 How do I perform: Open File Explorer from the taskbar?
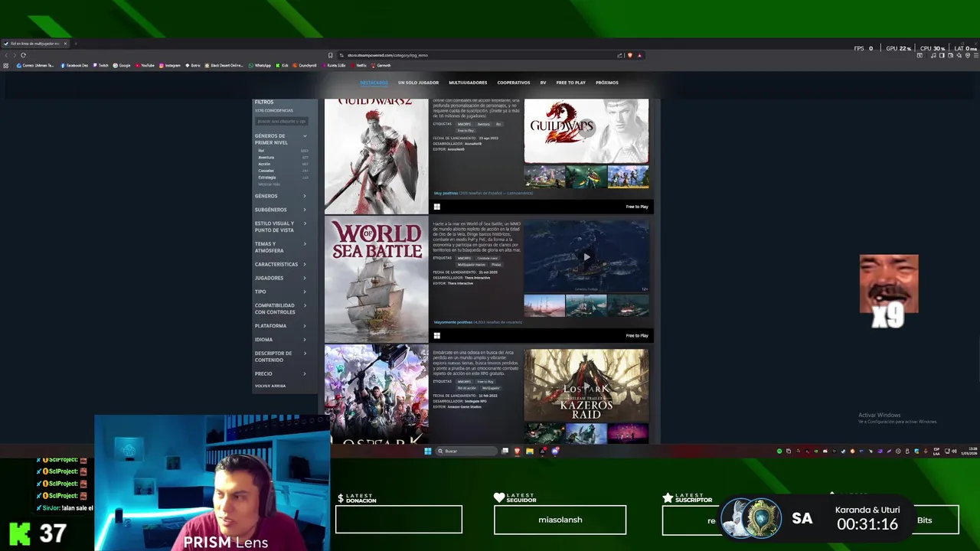(x=529, y=451)
